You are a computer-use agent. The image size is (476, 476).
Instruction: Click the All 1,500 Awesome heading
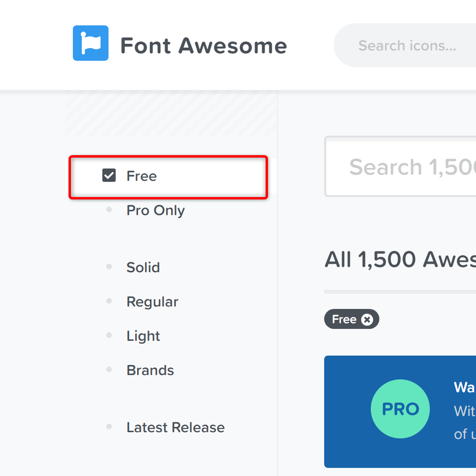pos(400,259)
